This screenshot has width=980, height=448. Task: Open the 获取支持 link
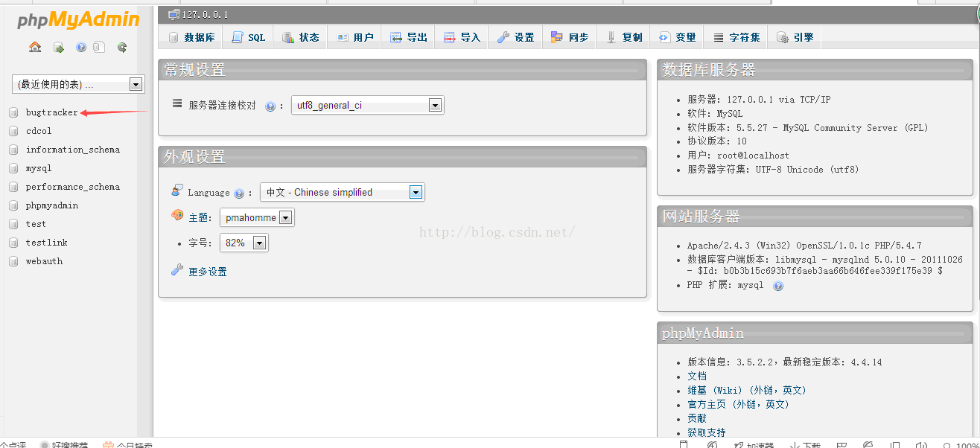[x=707, y=432]
